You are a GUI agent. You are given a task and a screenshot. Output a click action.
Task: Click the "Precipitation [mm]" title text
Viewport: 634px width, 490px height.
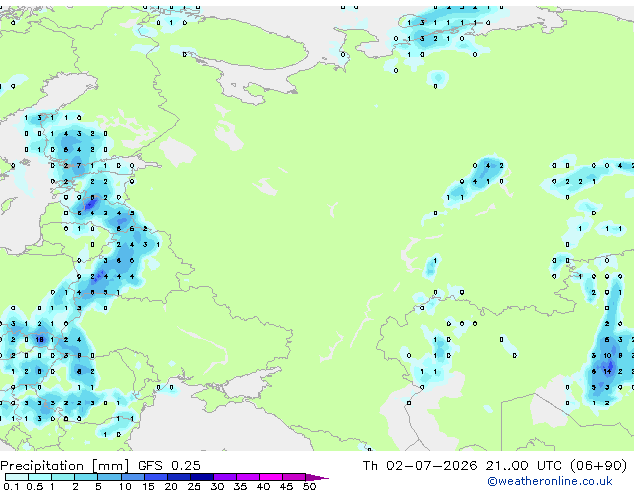65,466
